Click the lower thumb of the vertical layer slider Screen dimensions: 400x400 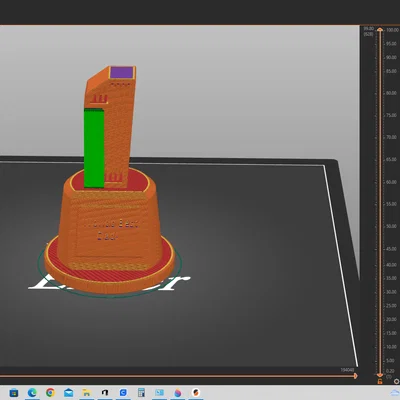380,375
